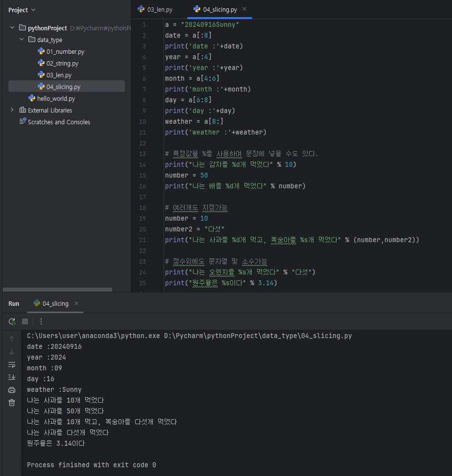Toggle soft-wrap in the Run console
The width and height of the screenshot is (452, 476).
pyautogui.click(x=12, y=364)
